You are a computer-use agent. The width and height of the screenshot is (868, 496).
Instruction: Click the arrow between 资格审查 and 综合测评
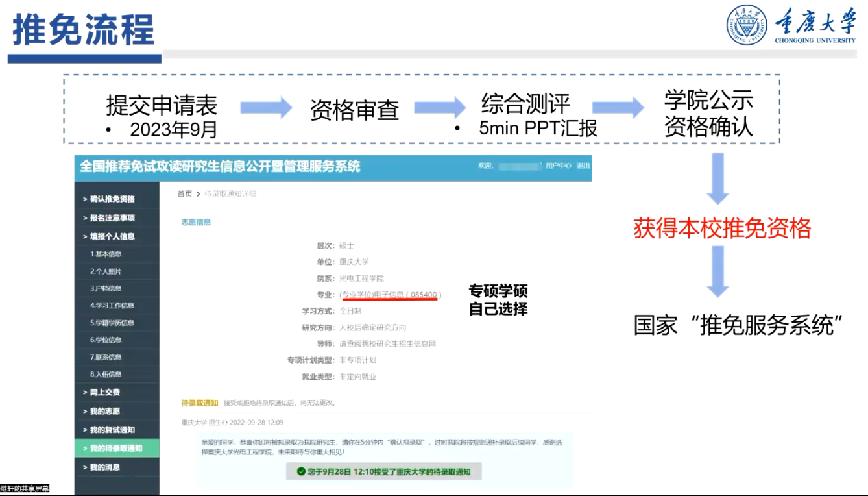pyautogui.click(x=440, y=108)
